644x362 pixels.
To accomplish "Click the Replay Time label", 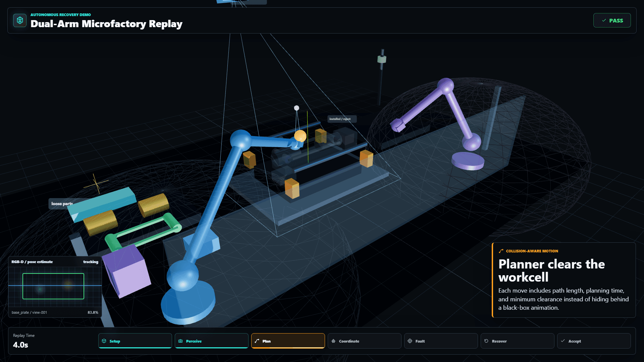I will coord(24,336).
